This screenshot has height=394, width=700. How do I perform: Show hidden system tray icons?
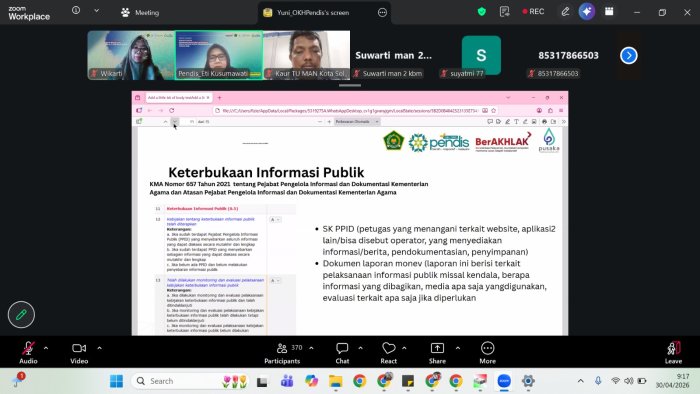[580, 381]
